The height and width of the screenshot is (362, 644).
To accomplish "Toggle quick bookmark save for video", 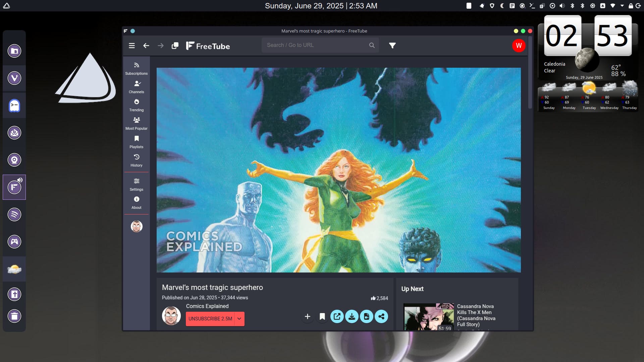I will tap(322, 316).
